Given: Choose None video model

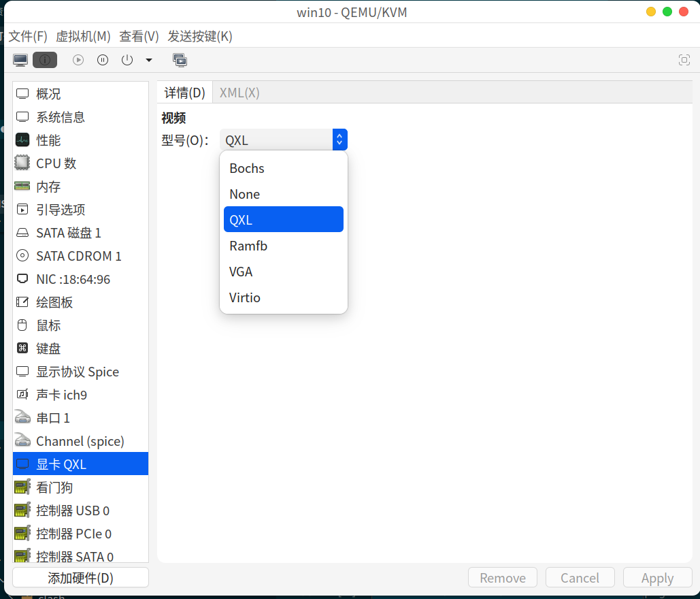Looking at the screenshot, I should point(284,194).
